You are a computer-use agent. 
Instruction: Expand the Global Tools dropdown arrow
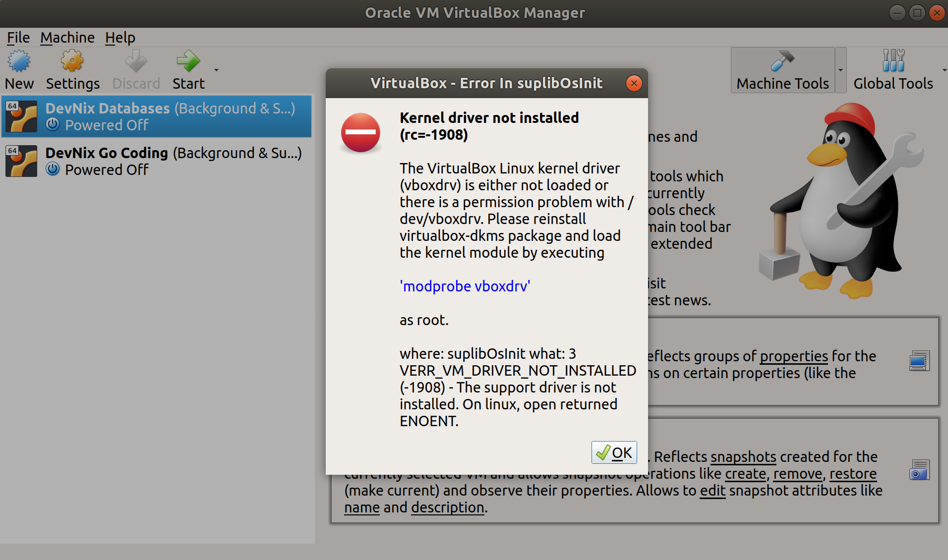pos(944,70)
